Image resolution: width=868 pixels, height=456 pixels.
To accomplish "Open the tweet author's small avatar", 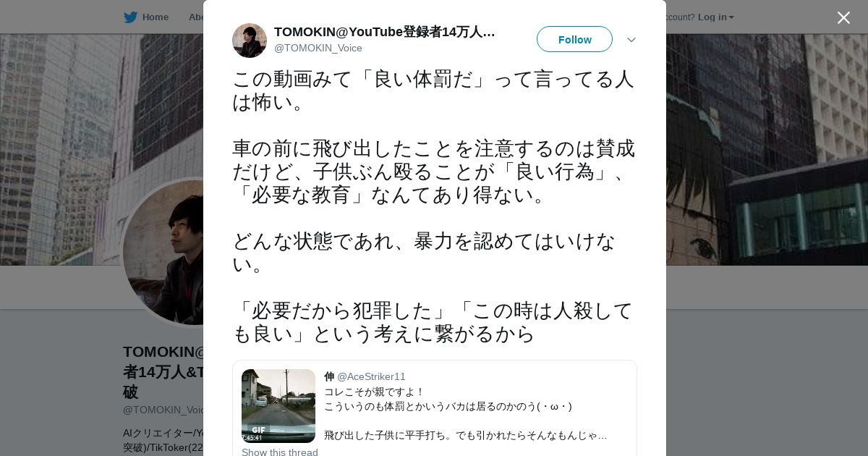I will 249,40.
